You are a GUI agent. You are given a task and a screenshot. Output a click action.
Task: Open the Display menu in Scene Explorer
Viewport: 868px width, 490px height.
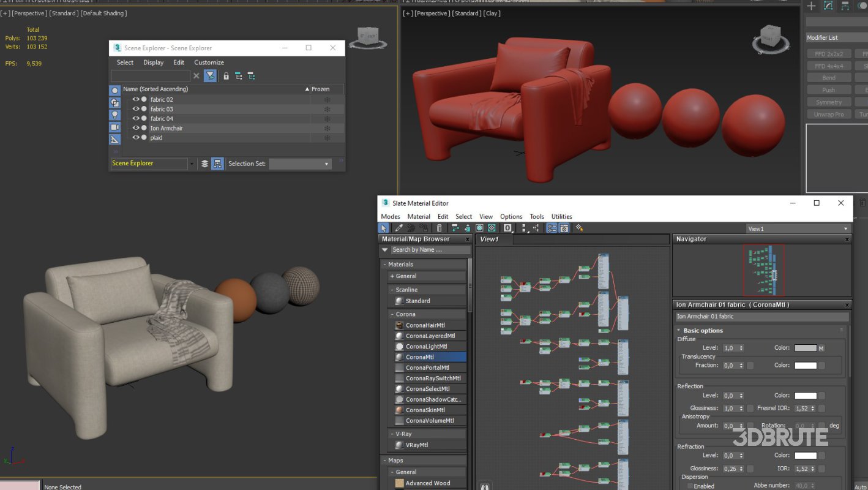[153, 62]
